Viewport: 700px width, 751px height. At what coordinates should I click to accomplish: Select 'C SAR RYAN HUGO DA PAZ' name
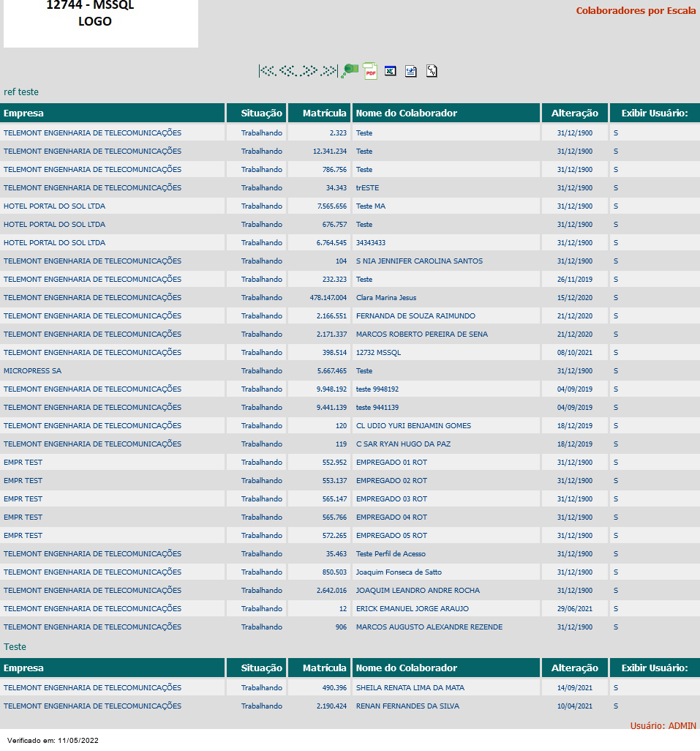403,444
